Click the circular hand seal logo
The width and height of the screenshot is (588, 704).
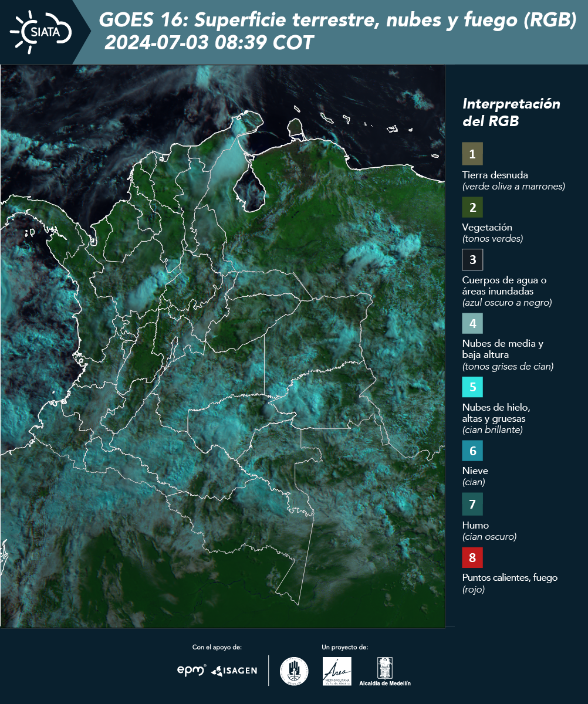click(294, 671)
